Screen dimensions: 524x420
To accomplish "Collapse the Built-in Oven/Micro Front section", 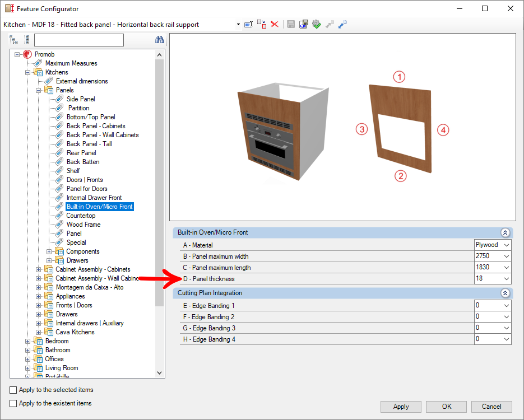I will pos(505,232).
